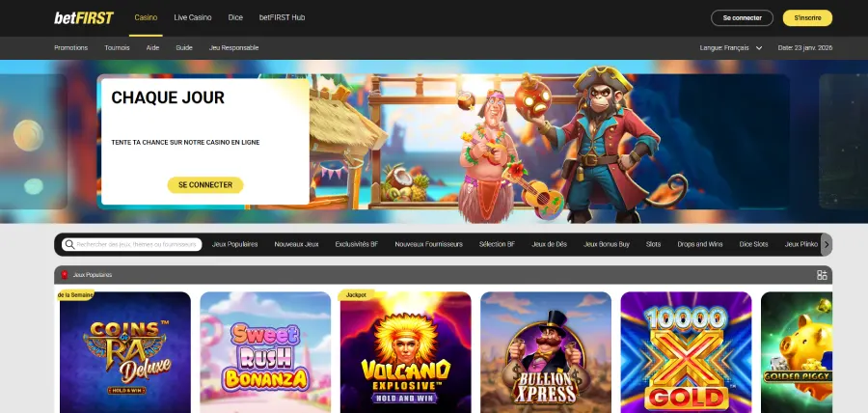Click the S'inscrire button

[x=807, y=17]
